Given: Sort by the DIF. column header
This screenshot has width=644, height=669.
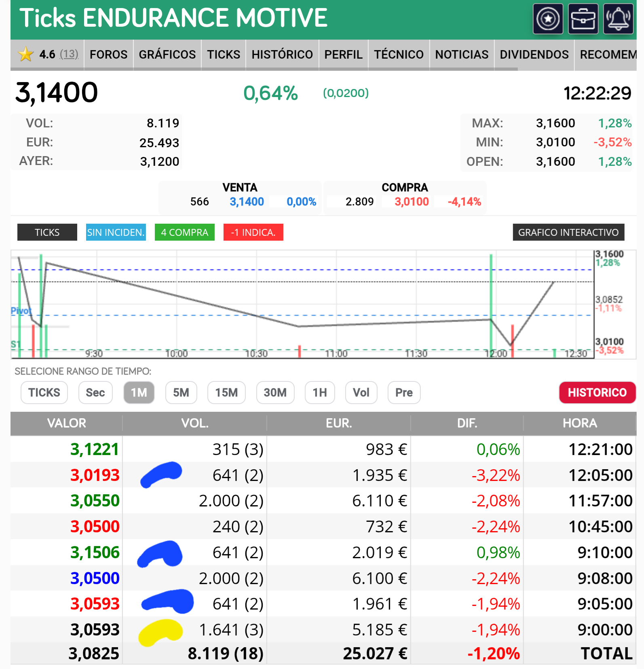Looking at the screenshot, I should [467, 423].
